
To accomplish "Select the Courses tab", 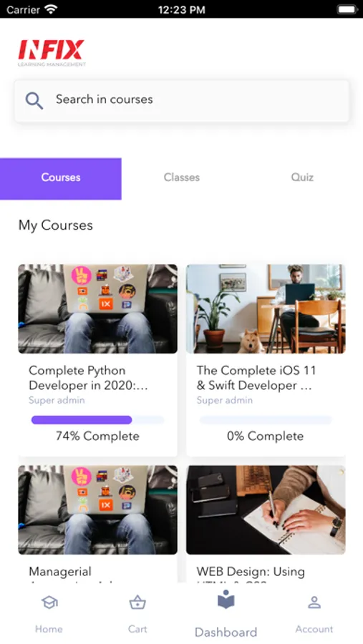I will click(x=61, y=179).
